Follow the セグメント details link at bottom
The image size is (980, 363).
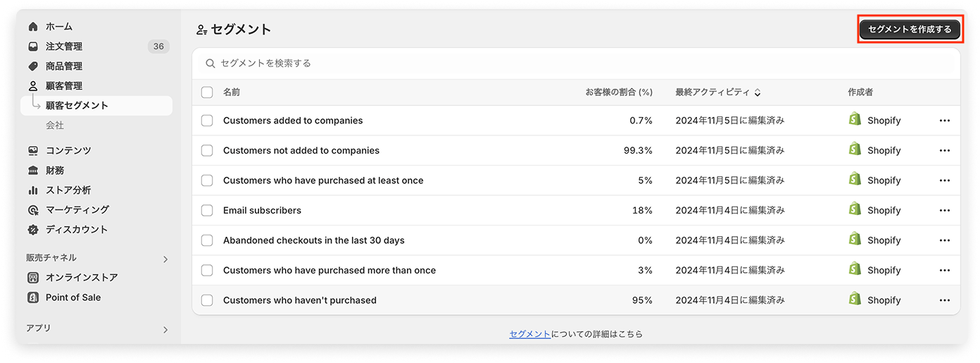pyautogui.click(x=530, y=334)
